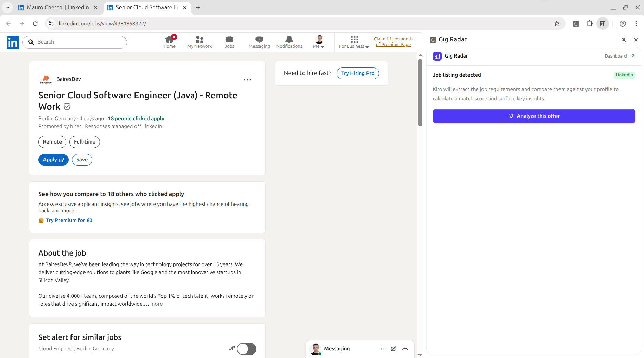Enable the similar jobs alert toggle
This screenshot has width=644, height=358.
click(246, 349)
